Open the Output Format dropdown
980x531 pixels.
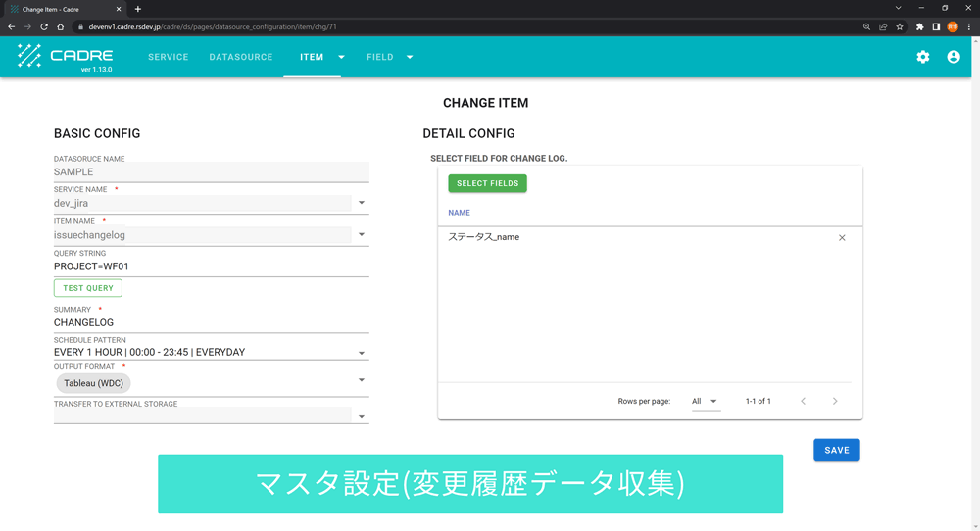362,380
